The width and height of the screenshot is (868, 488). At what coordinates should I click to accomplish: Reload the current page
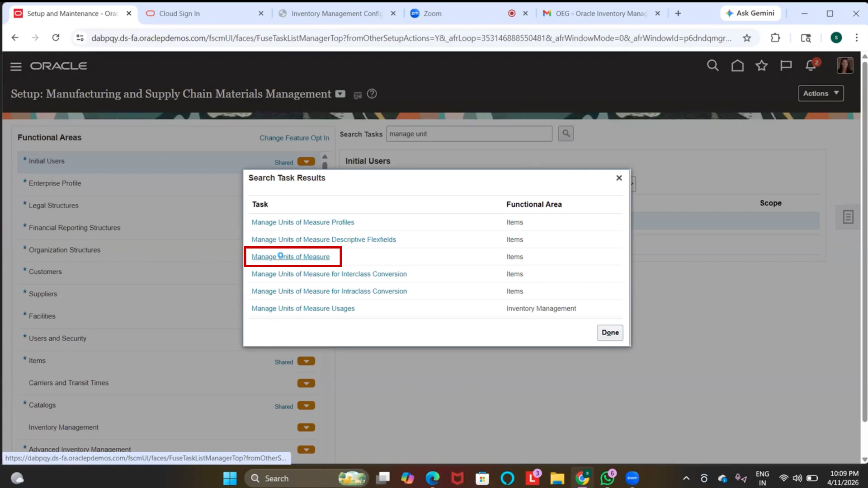pos(56,38)
